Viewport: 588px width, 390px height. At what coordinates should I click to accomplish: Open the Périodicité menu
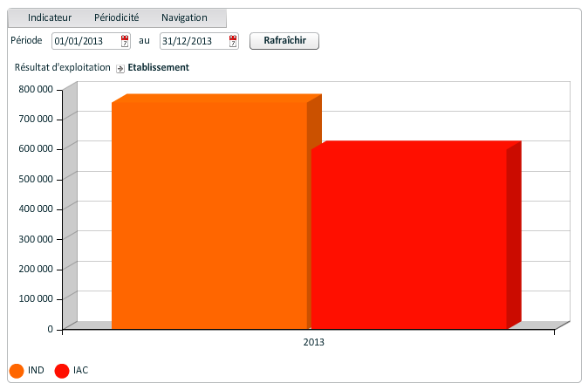point(116,17)
